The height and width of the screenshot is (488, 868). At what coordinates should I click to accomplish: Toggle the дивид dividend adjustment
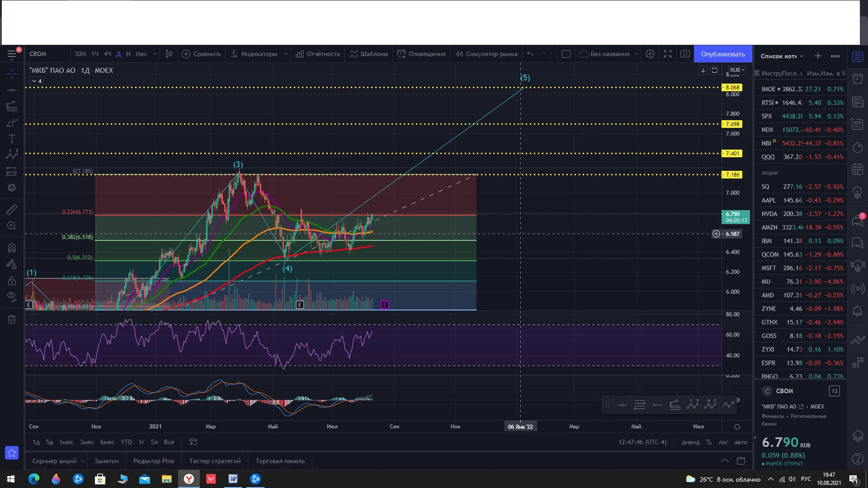tap(690, 442)
